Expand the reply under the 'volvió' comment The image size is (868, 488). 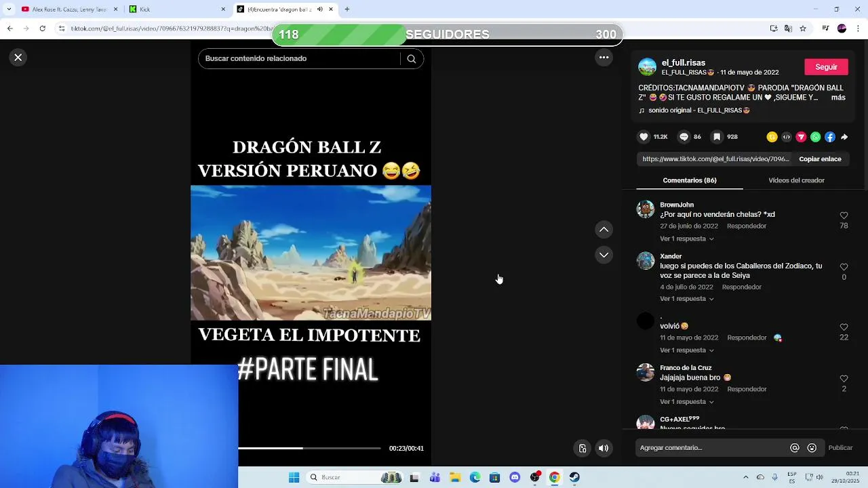[x=687, y=350]
